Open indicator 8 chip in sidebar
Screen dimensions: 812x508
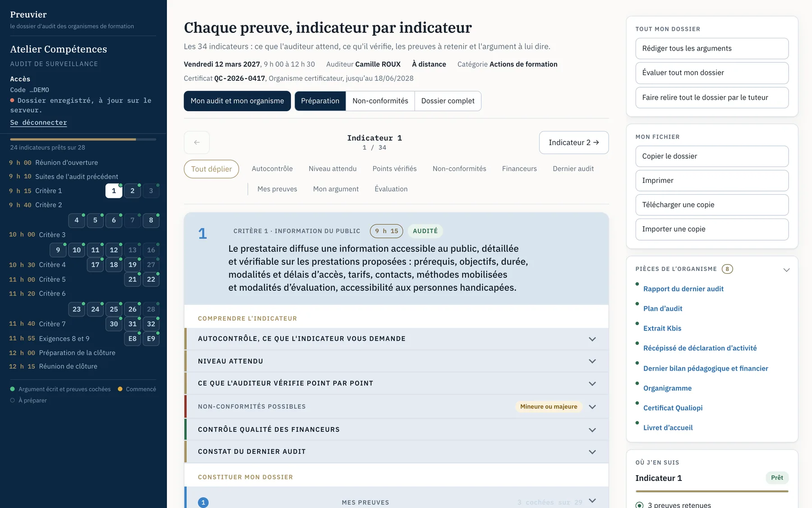click(x=151, y=220)
